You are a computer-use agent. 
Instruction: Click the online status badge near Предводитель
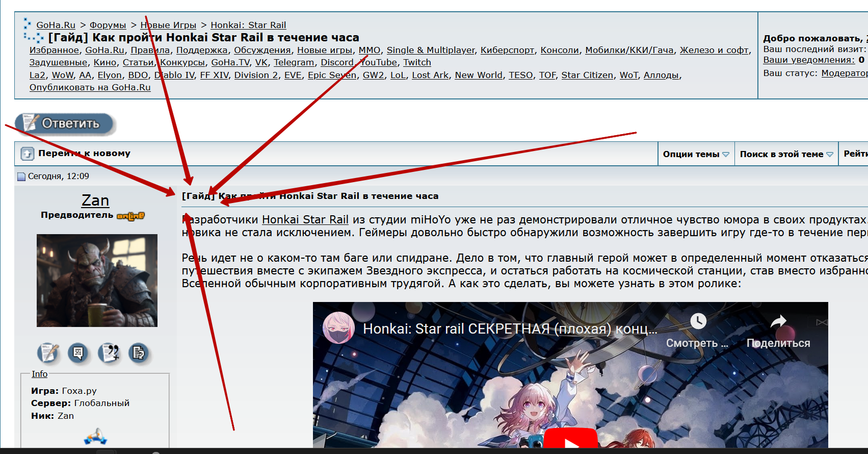(131, 216)
